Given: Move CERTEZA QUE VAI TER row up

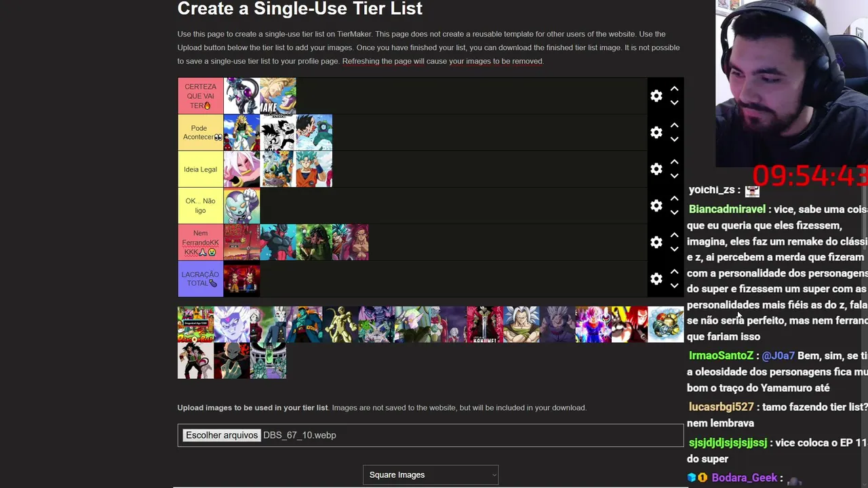Looking at the screenshot, I should click(x=674, y=89).
